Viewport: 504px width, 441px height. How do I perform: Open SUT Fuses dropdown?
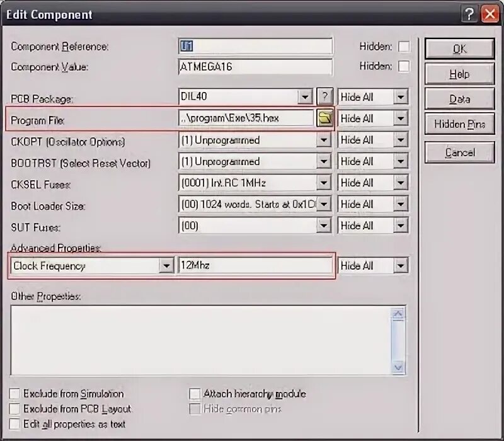click(x=324, y=226)
